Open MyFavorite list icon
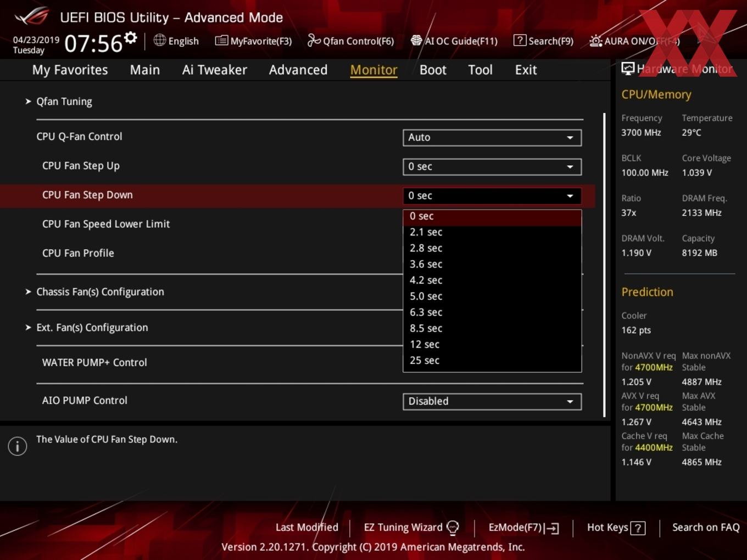747x560 pixels. 221,41
